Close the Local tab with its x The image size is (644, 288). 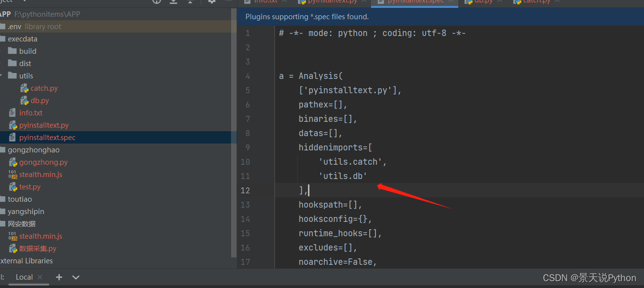pyautogui.click(x=39, y=277)
